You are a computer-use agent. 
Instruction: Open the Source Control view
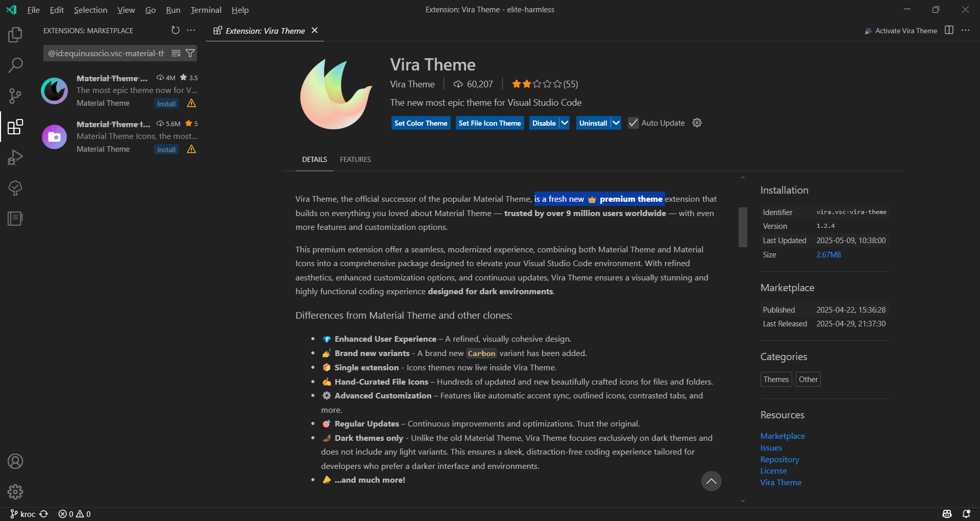pyautogui.click(x=15, y=96)
